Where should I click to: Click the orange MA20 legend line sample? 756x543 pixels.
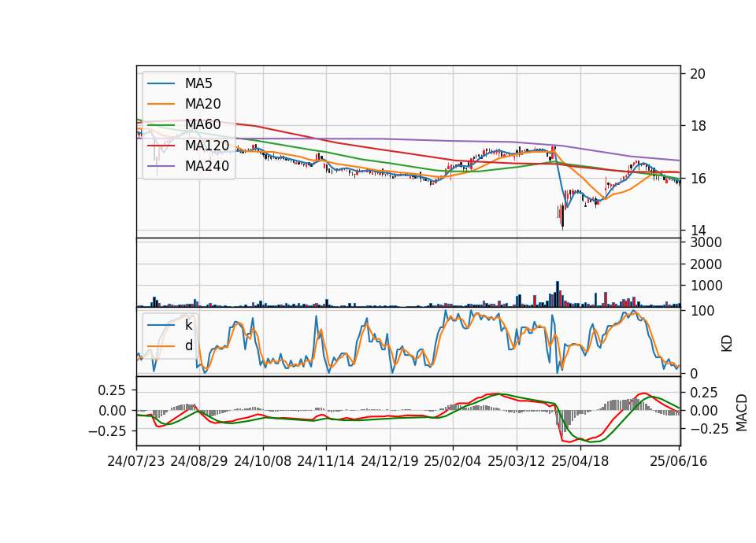pos(161,104)
